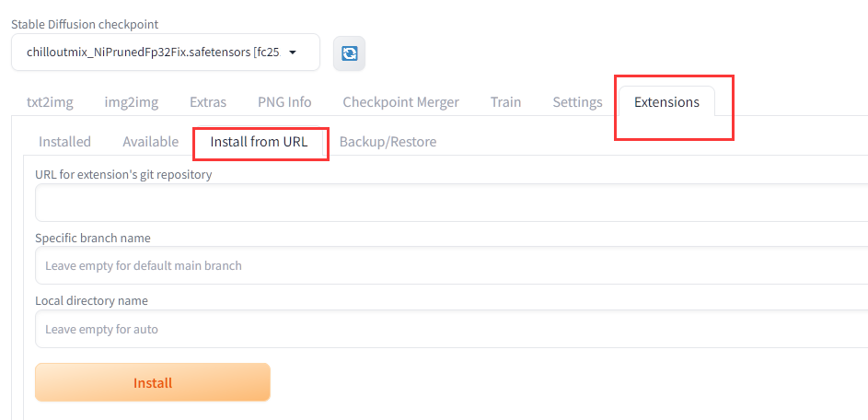868x420 pixels.
Task: Switch to Checkpoint Merger tab
Action: coord(400,102)
